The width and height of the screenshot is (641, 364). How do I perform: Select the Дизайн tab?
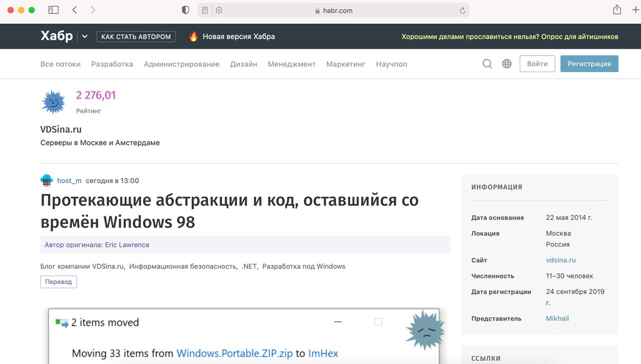click(244, 64)
